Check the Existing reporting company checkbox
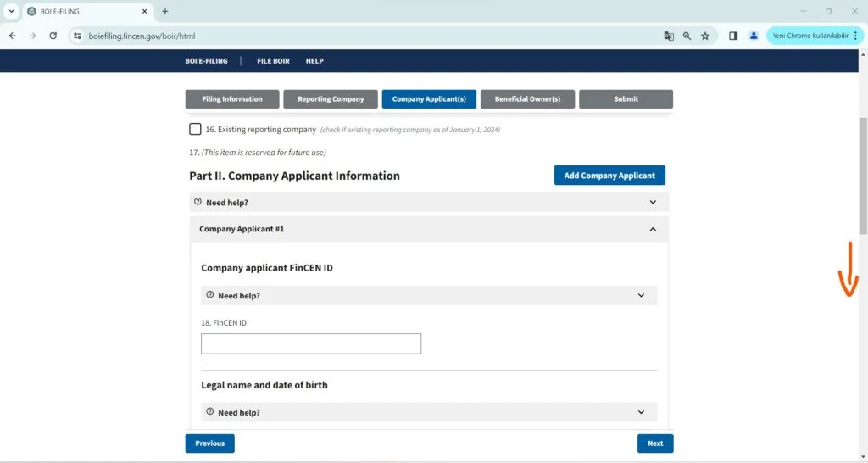 (196, 130)
